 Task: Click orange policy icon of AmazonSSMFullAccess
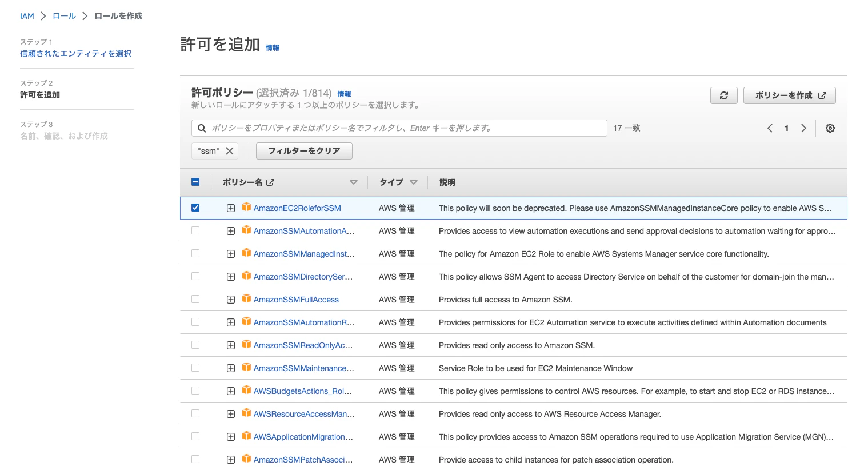[x=246, y=298]
